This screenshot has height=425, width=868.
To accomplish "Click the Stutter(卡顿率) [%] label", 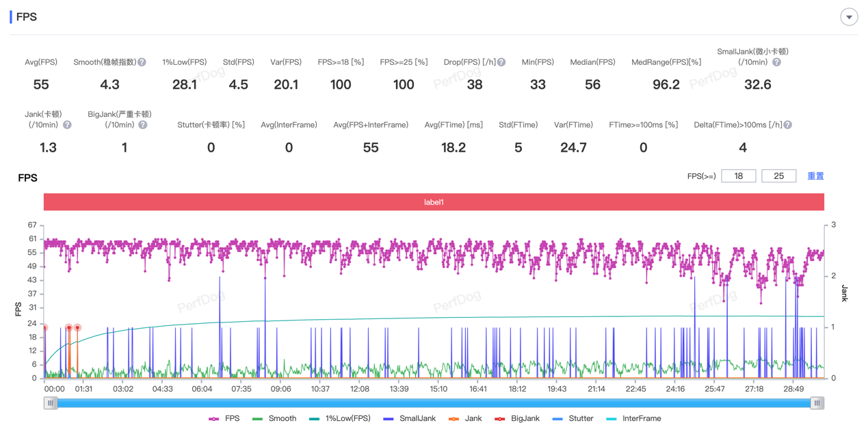I will pyautogui.click(x=211, y=125).
